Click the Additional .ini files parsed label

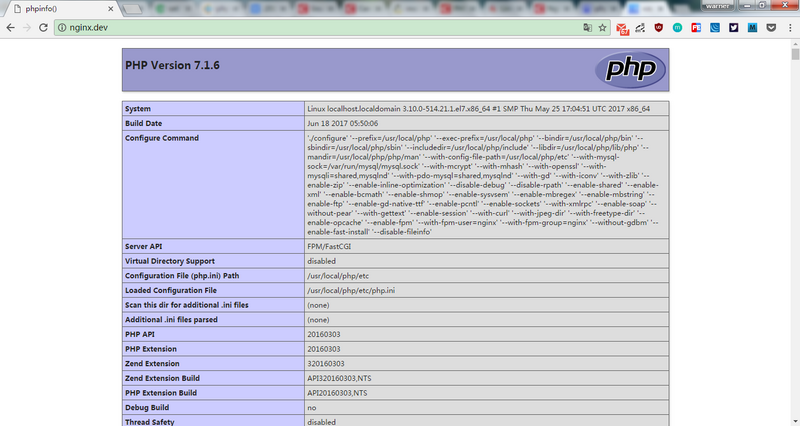point(171,320)
